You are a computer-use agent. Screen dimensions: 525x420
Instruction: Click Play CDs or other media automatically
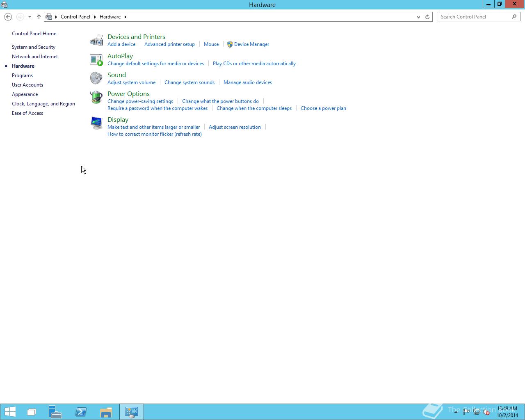coord(254,64)
